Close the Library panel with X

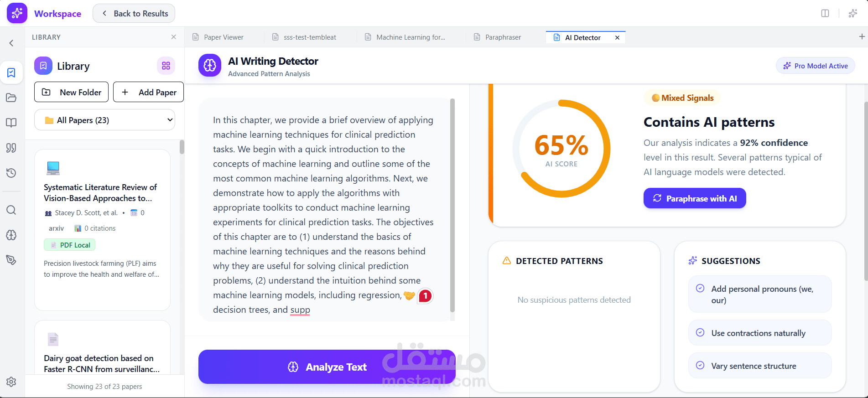coord(174,37)
